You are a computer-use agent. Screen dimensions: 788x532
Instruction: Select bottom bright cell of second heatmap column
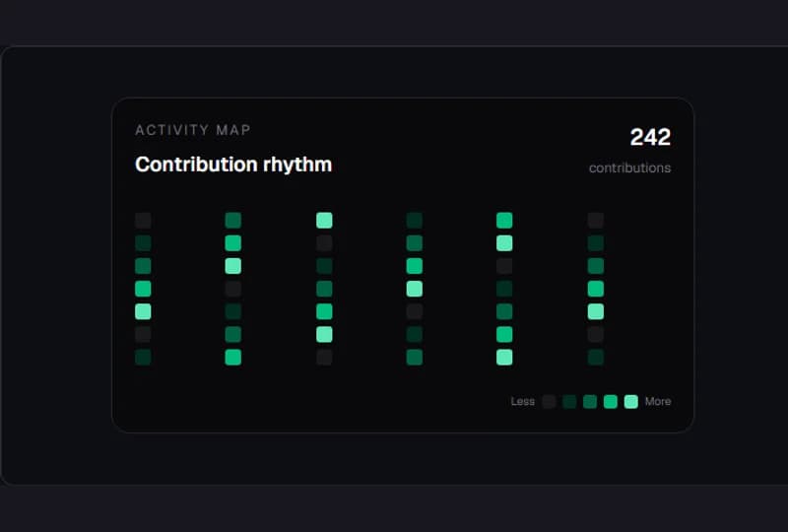[233, 357]
